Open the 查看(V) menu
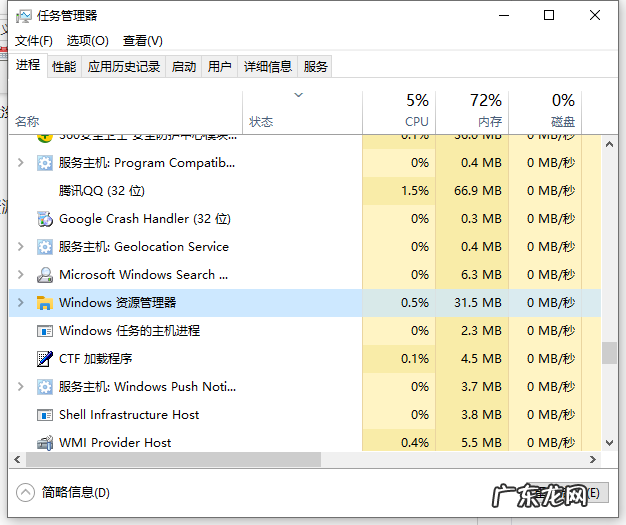This screenshot has width=626, height=525. coord(143,41)
